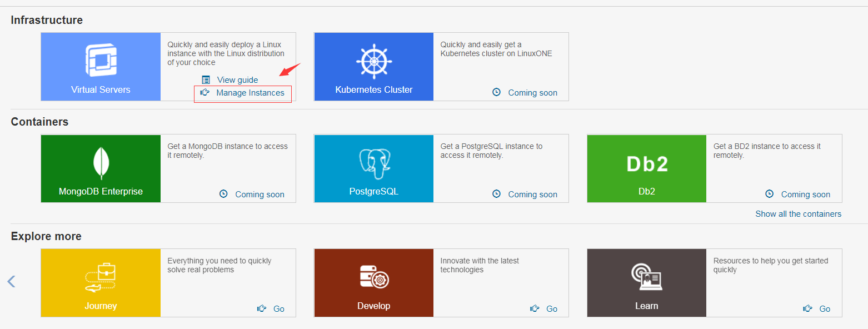Click Manage Instances for Virtual Servers
This screenshot has width=868, height=329.
250,93
